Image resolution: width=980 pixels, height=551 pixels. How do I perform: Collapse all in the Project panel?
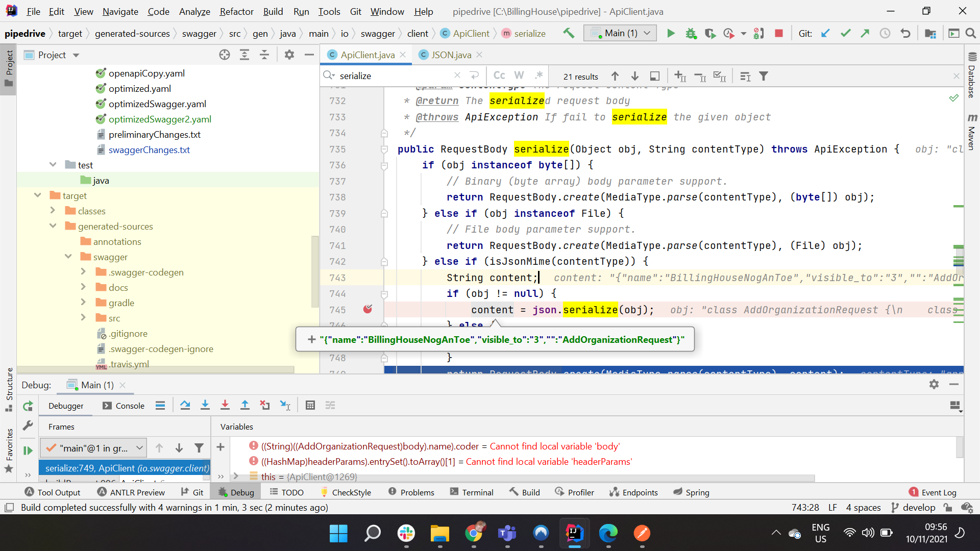coord(264,55)
